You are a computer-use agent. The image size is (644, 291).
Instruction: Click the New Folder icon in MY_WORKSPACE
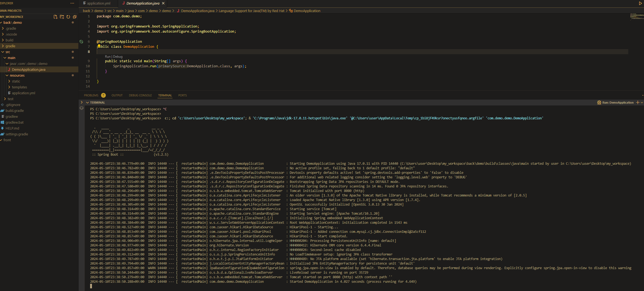(x=62, y=17)
